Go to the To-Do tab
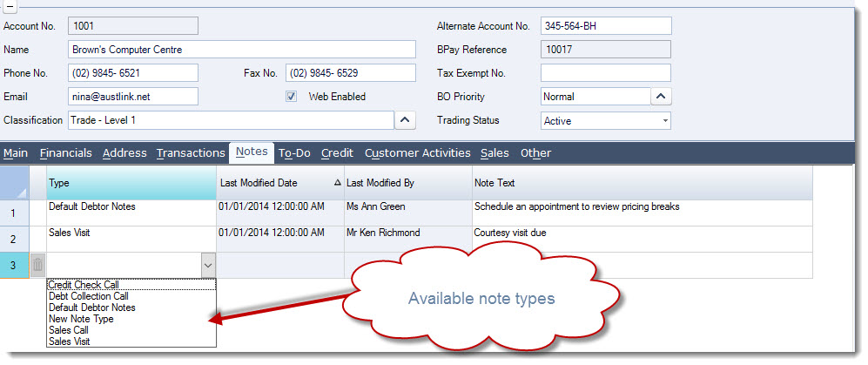Viewport: 868px width, 365px height. pyautogui.click(x=294, y=152)
